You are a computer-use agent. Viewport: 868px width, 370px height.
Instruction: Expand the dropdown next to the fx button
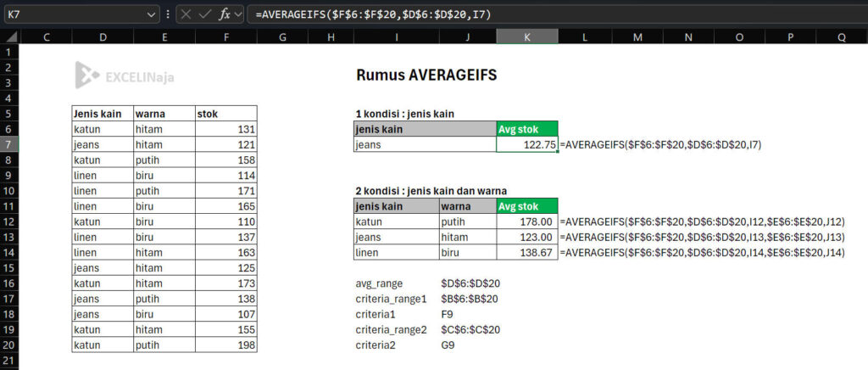coord(238,15)
